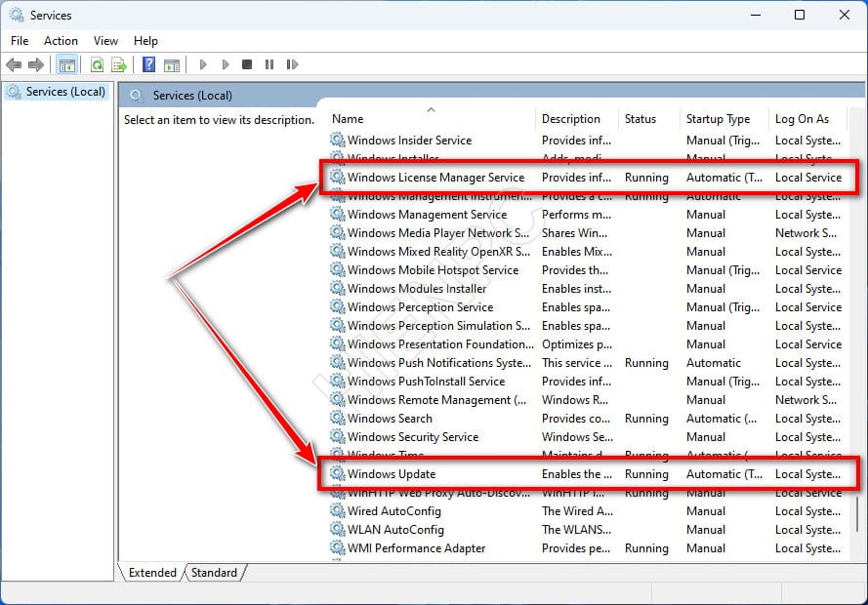868x605 pixels.
Task: Select WMI Performance Adapter service
Action: (587, 548)
